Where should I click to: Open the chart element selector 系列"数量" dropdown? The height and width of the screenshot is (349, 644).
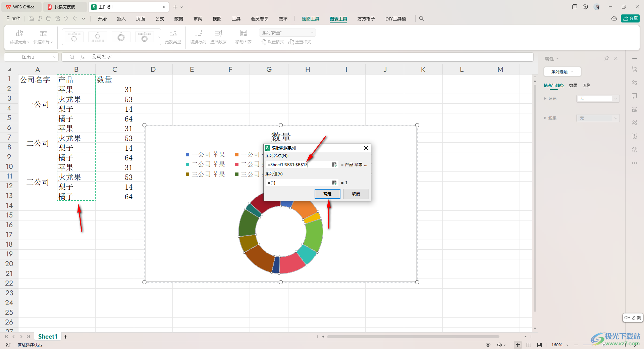[x=287, y=33]
